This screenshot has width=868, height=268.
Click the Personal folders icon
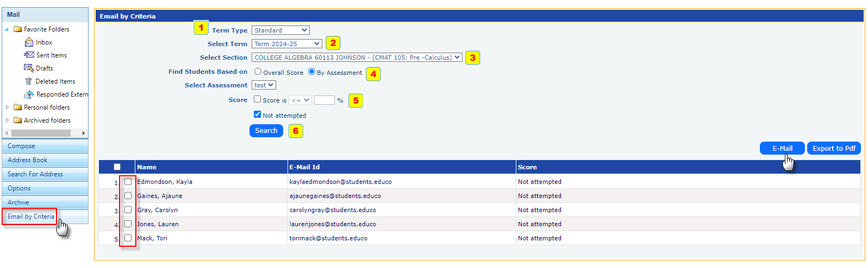point(17,107)
